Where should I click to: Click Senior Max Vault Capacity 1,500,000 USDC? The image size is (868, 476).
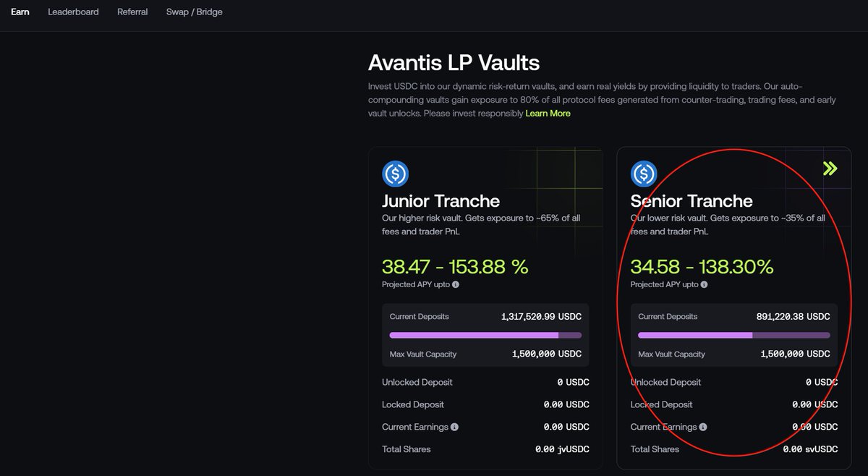(795, 354)
